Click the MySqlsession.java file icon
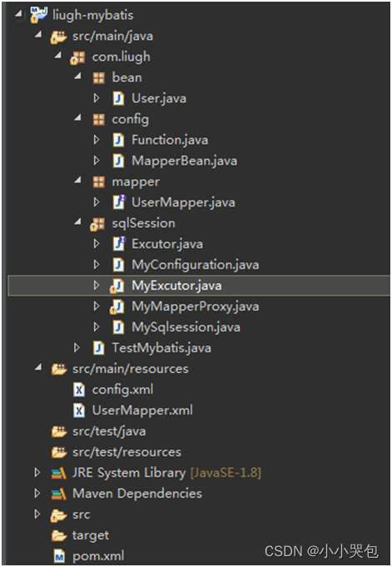 pos(118,327)
